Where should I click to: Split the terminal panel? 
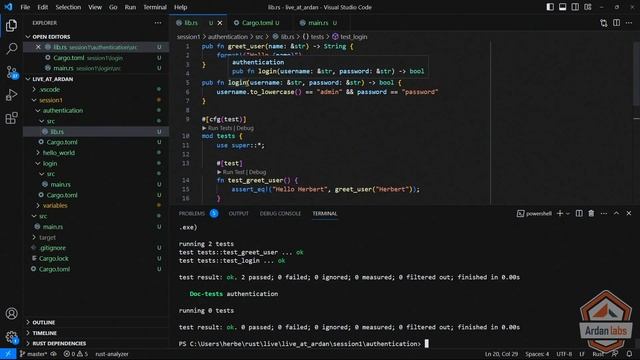(x=579, y=213)
